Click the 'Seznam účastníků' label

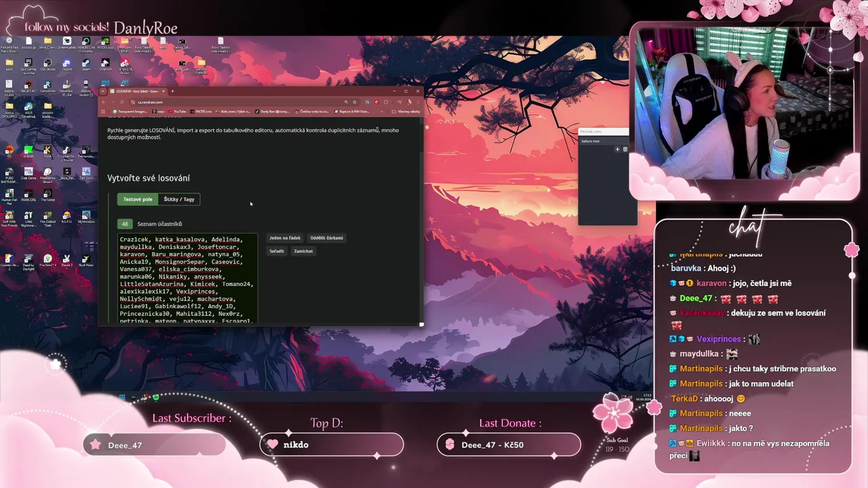point(159,224)
